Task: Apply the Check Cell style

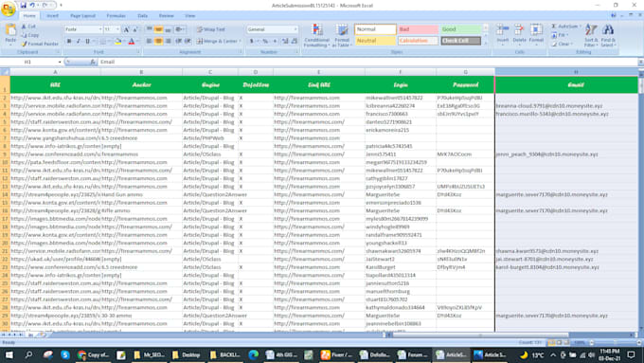Action: pos(460,41)
